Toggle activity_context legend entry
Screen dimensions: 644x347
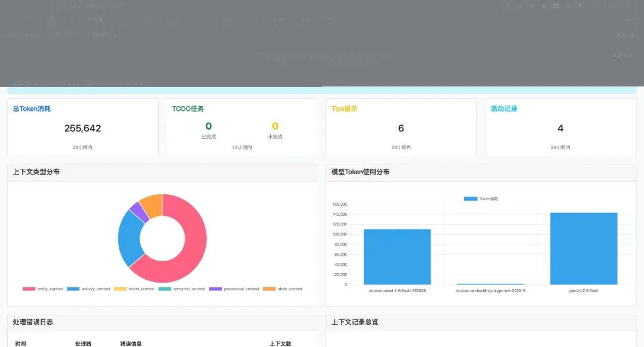click(x=88, y=289)
